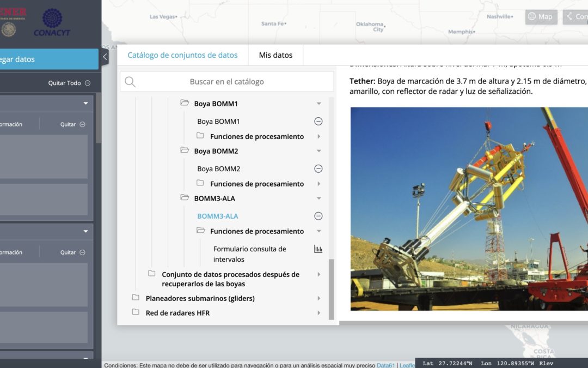Click open folder icon of Funciones de procesamiento under BOMM3-ALA
588x368 pixels.
click(200, 230)
